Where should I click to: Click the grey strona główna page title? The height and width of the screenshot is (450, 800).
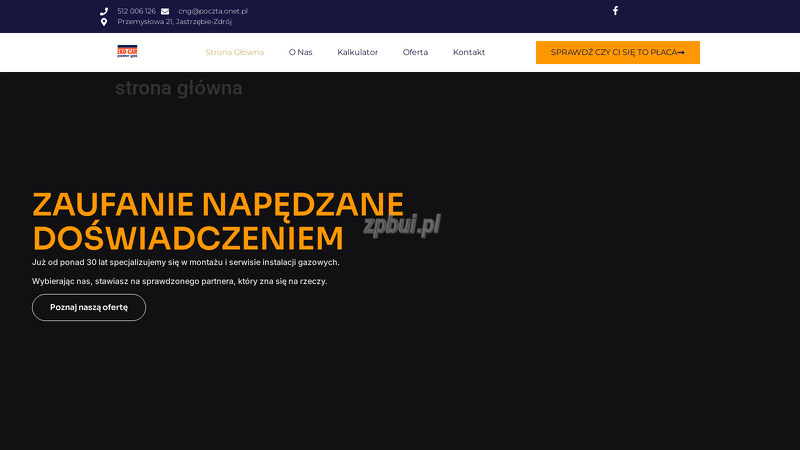tap(178, 88)
